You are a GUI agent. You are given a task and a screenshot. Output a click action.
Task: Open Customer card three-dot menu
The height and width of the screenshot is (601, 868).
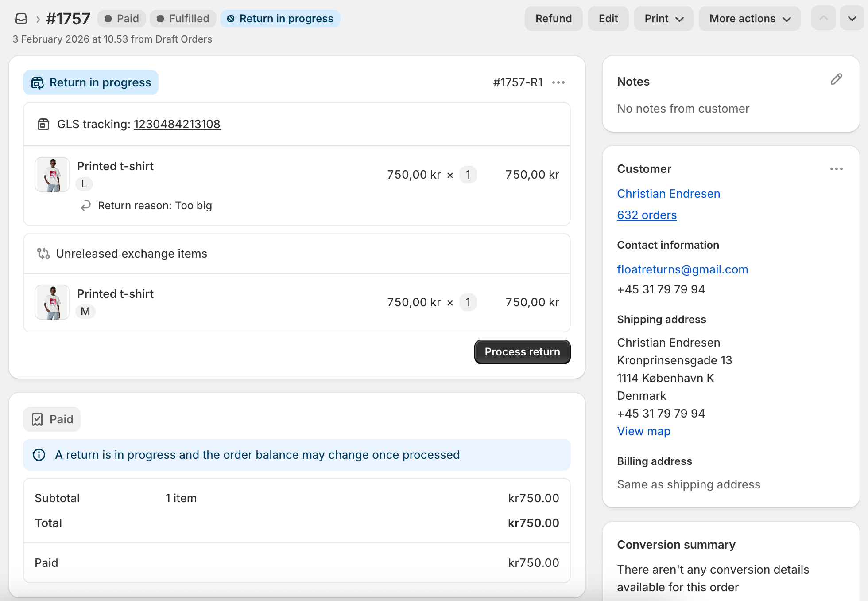[836, 169]
